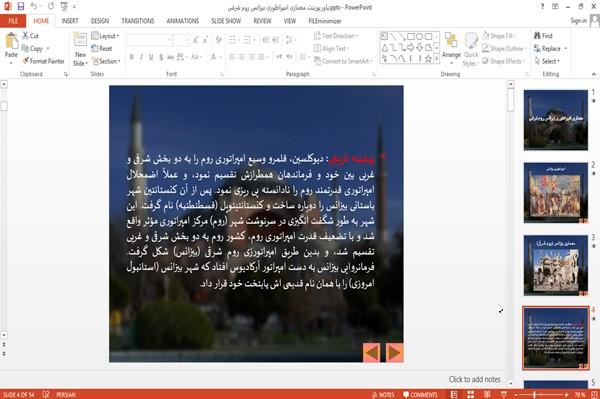The height and width of the screenshot is (399, 600).
Task: Click the Save icon in quick access toolbar
Action: coord(21,7)
